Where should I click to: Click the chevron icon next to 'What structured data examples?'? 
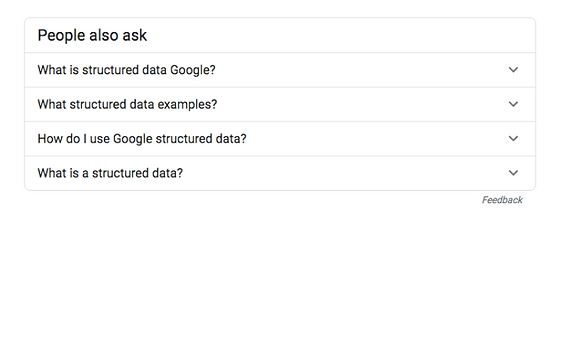pyautogui.click(x=513, y=104)
